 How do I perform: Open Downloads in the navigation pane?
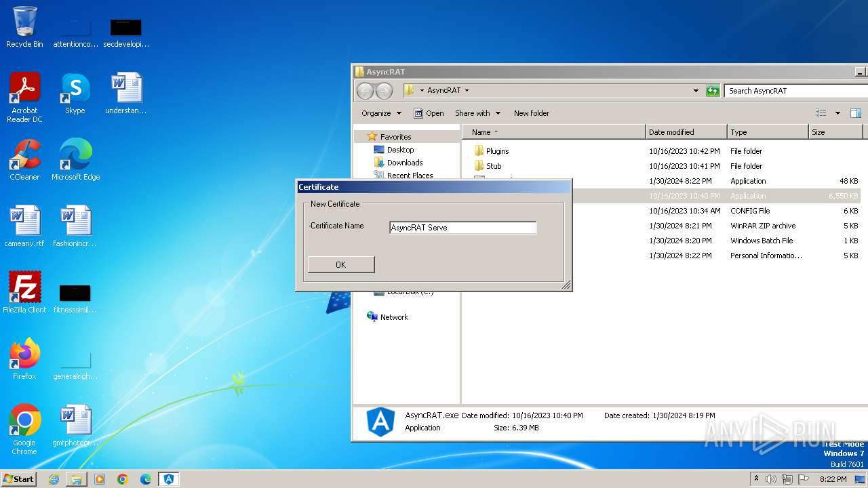[x=405, y=163]
